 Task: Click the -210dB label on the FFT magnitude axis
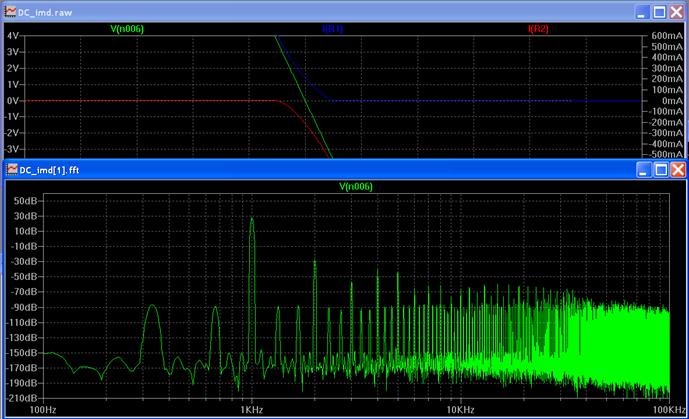pyautogui.click(x=22, y=398)
